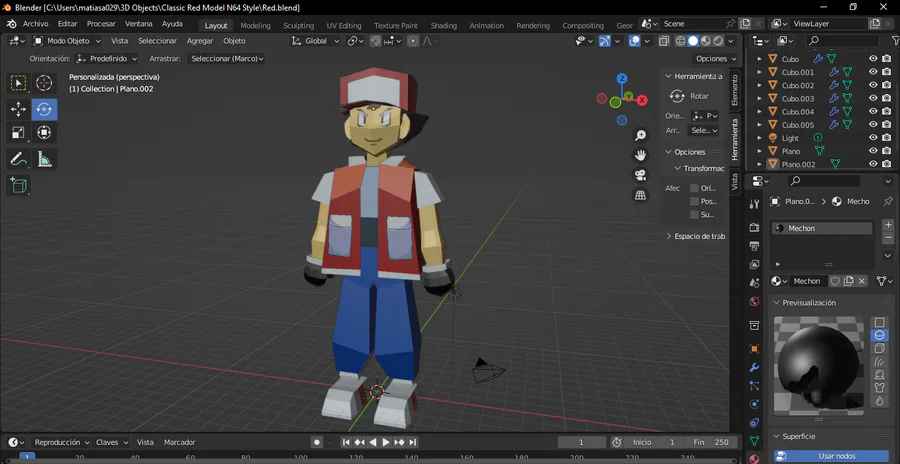Open the Procesar menu

(x=101, y=24)
